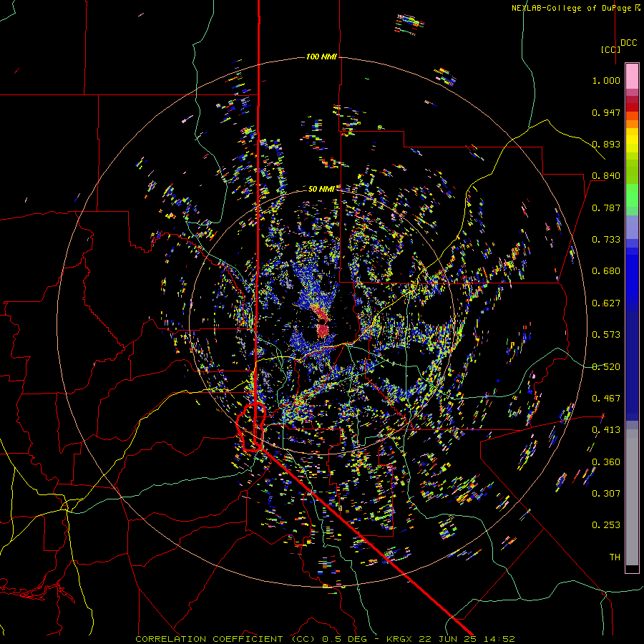Viewport: 644px width, 644px height.
Task: Click the 0.947 value on the scale
Action: 606,112
